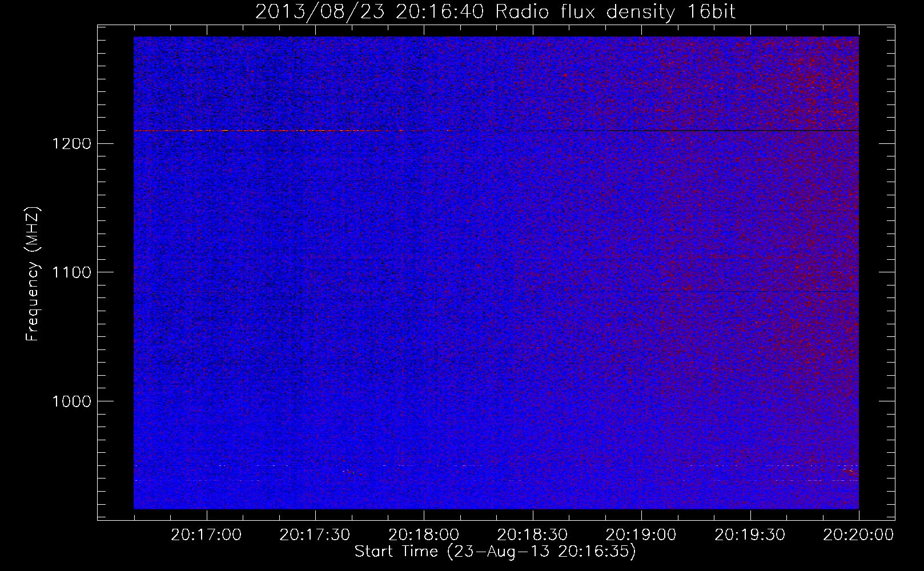Click the 1000 frequency tick label
Image resolution: width=924 pixels, height=571 pixels.
tap(71, 401)
